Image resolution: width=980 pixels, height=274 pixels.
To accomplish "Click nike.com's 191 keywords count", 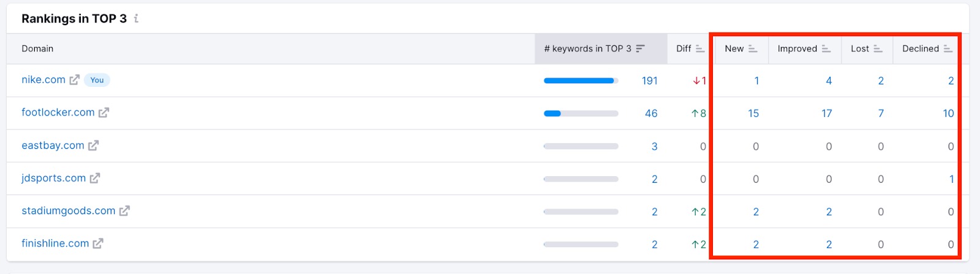I will (x=649, y=81).
